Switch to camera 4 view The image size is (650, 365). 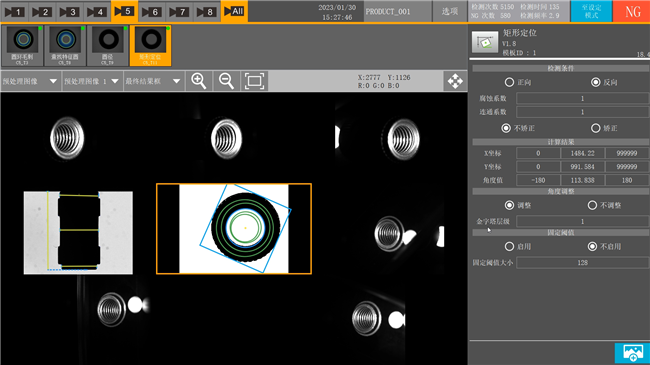tap(97, 12)
